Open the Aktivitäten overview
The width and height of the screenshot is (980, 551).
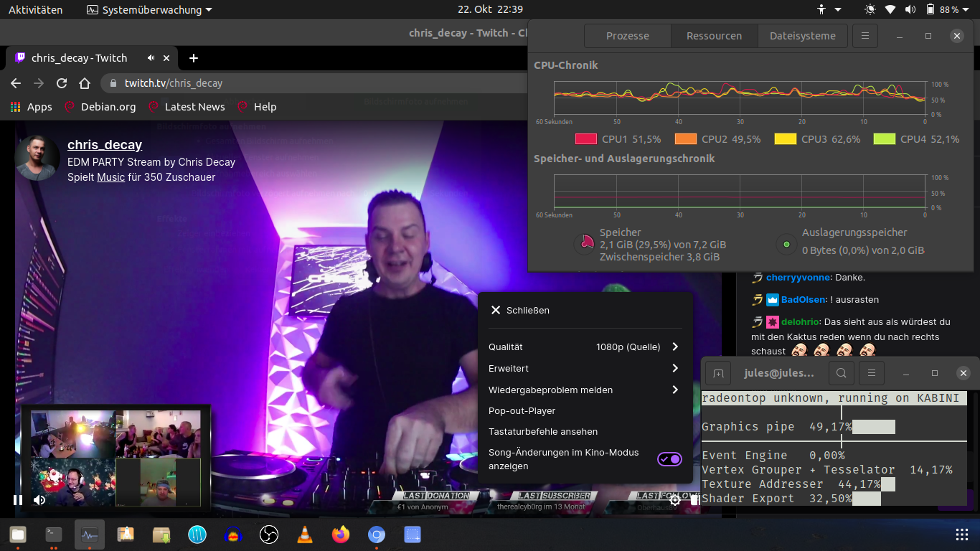point(35,10)
